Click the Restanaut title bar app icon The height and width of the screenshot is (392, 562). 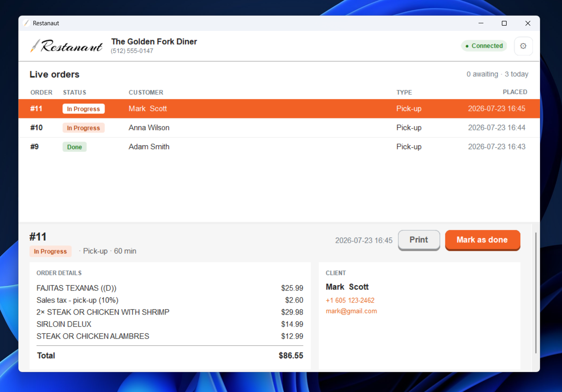(26, 23)
